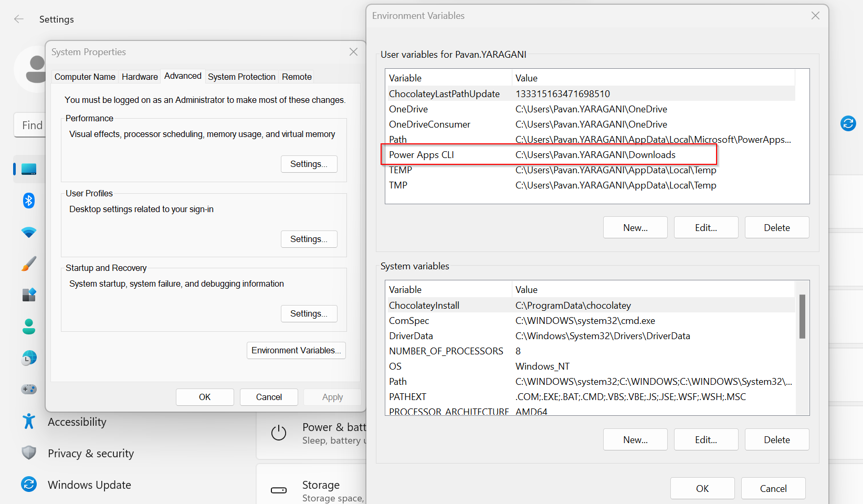Screen dimensions: 863x504
Task: Open Network via Wi-Fi sidebar icon
Action: coord(29,232)
